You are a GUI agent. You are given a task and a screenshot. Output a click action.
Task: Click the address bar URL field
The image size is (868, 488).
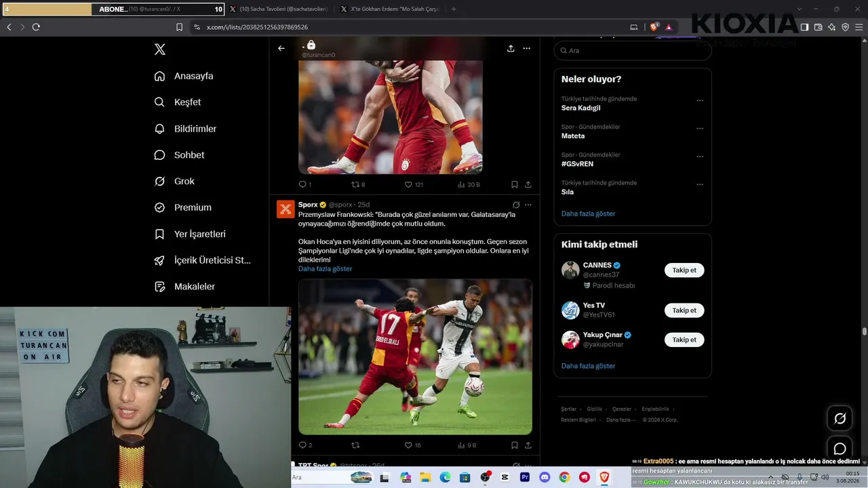click(407, 27)
